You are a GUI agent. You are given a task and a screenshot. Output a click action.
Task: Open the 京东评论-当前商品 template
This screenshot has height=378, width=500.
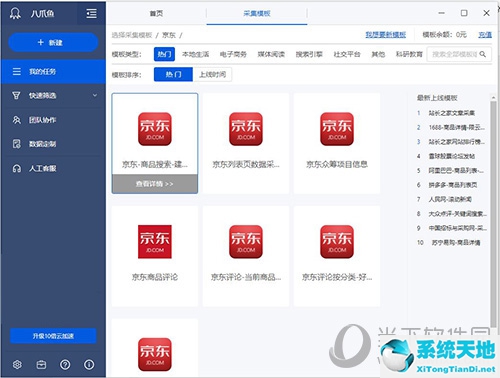pyautogui.click(x=246, y=256)
